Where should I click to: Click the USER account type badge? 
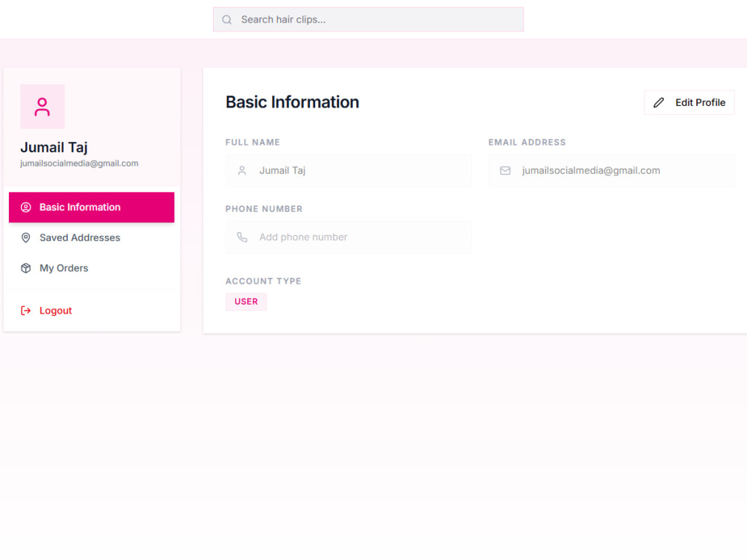coord(247,302)
